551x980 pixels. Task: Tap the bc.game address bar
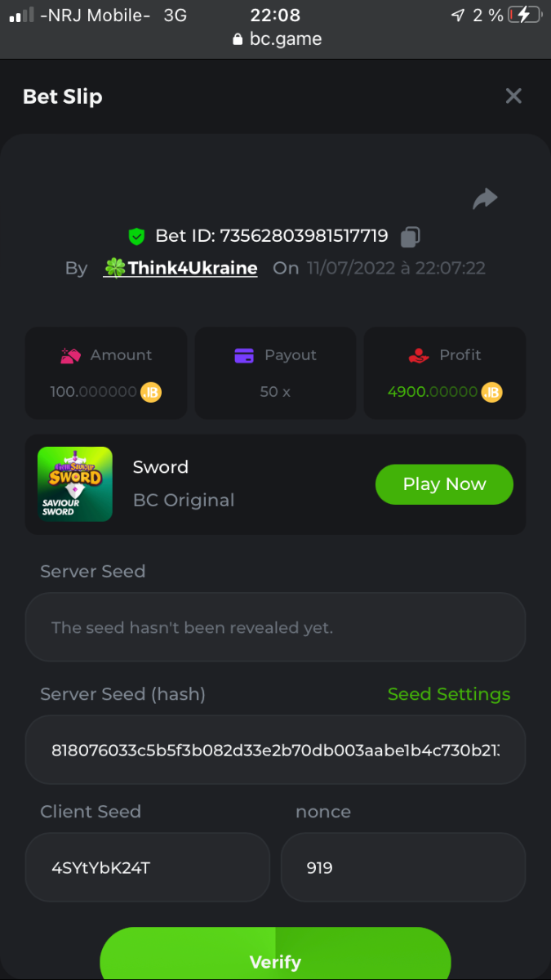click(x=276, y=39)
